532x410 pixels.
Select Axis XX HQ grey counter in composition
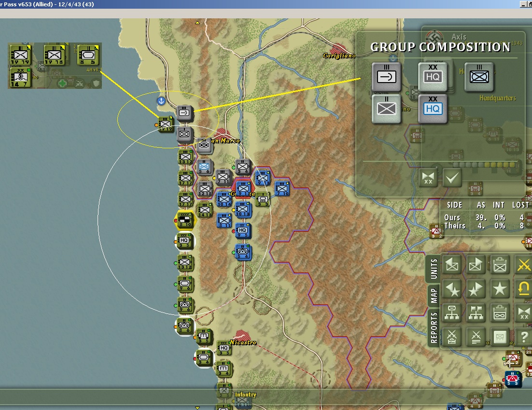(x=433, y=77)
